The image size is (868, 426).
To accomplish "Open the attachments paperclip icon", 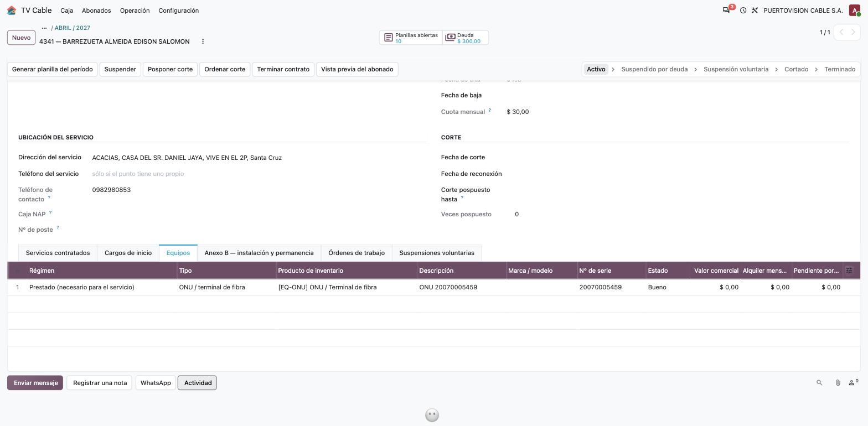I will (x=838, y=383).
